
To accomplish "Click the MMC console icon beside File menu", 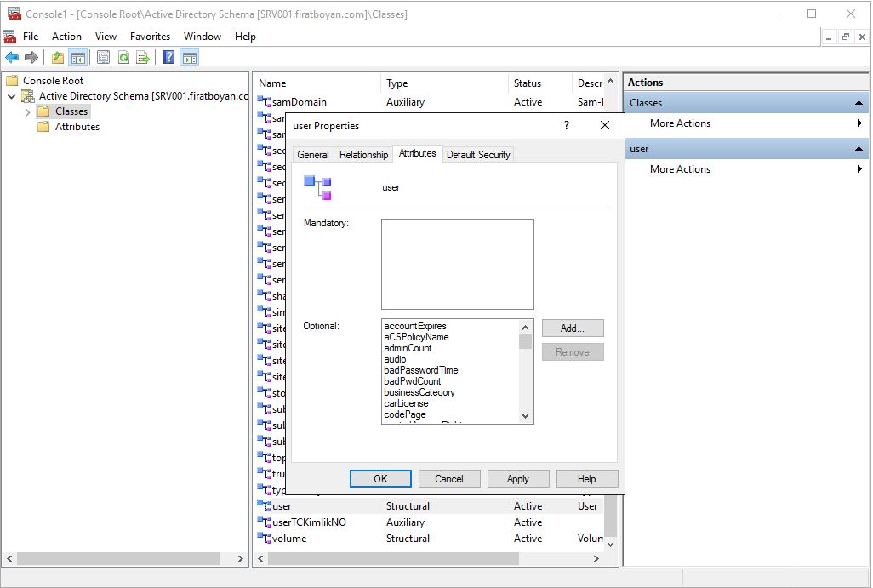I will [x=9, y=37].
